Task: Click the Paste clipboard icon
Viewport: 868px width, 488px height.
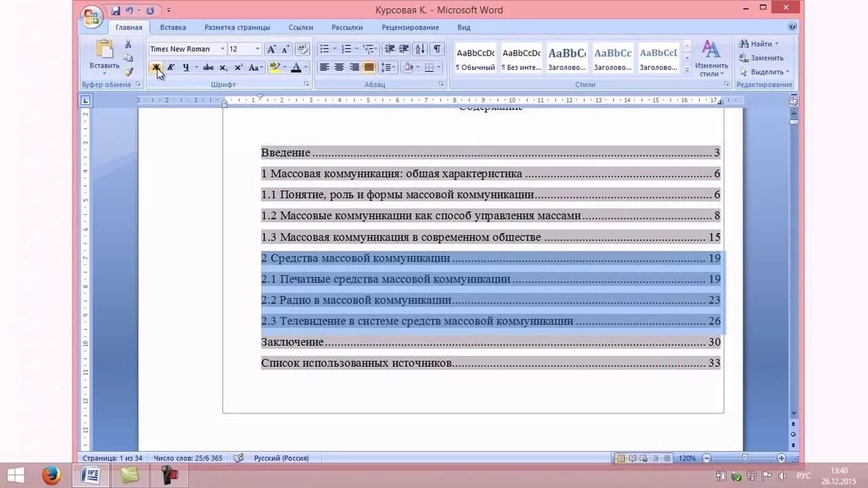Action: click(x=104, y=49)
